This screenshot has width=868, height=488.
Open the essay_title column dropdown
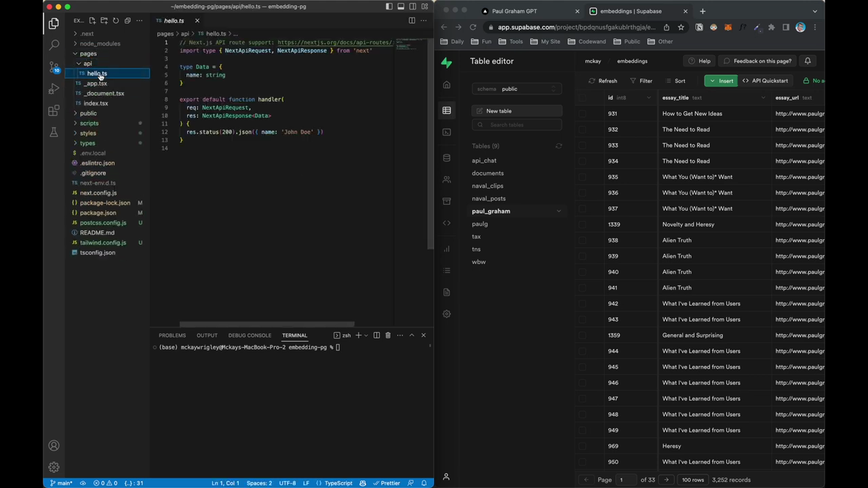763,98
